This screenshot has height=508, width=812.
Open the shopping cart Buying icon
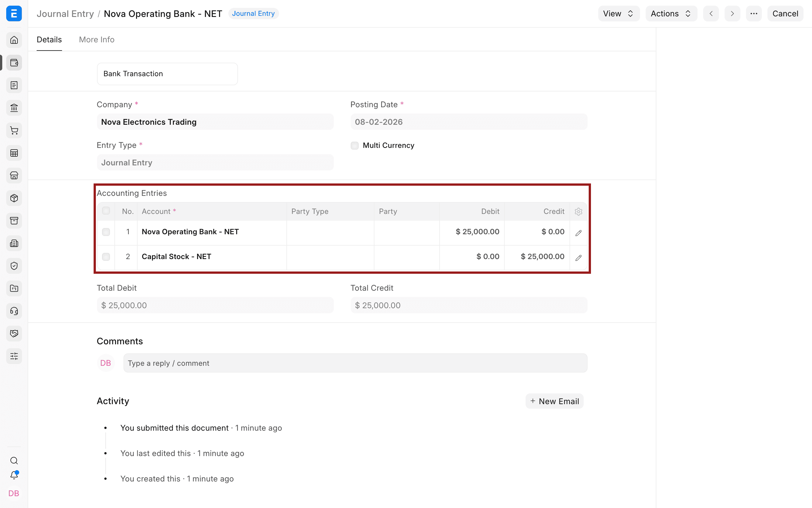pos(14,130)
